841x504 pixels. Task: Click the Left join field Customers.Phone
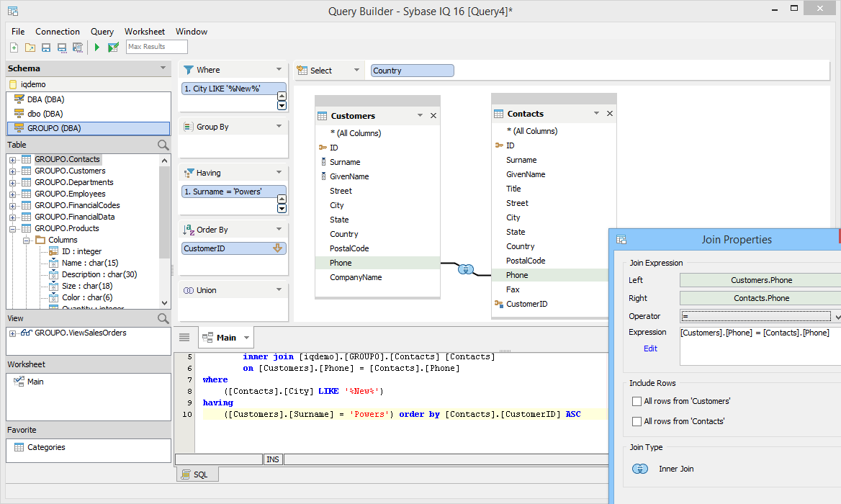(x=760, y=280)
